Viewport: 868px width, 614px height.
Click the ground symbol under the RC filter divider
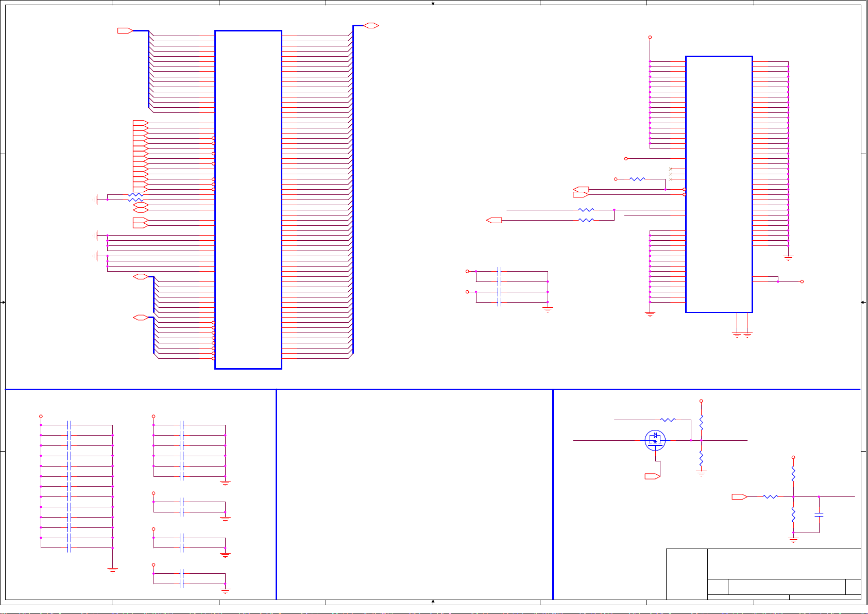[793, 539]
